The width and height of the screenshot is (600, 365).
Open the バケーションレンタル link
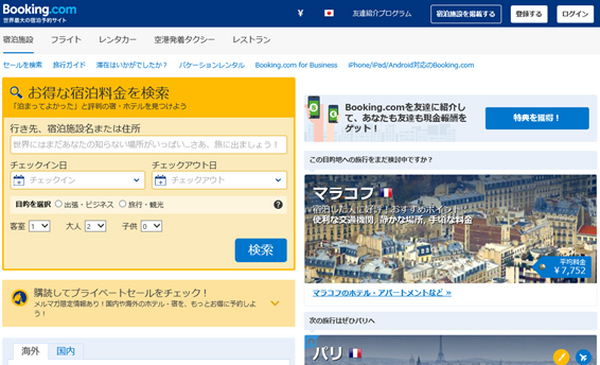coord(212,65)
